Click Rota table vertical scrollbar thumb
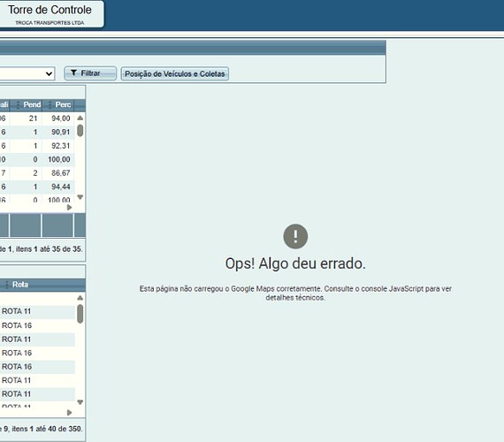Viewport: 504px width, 442px height. pos(80,314)
